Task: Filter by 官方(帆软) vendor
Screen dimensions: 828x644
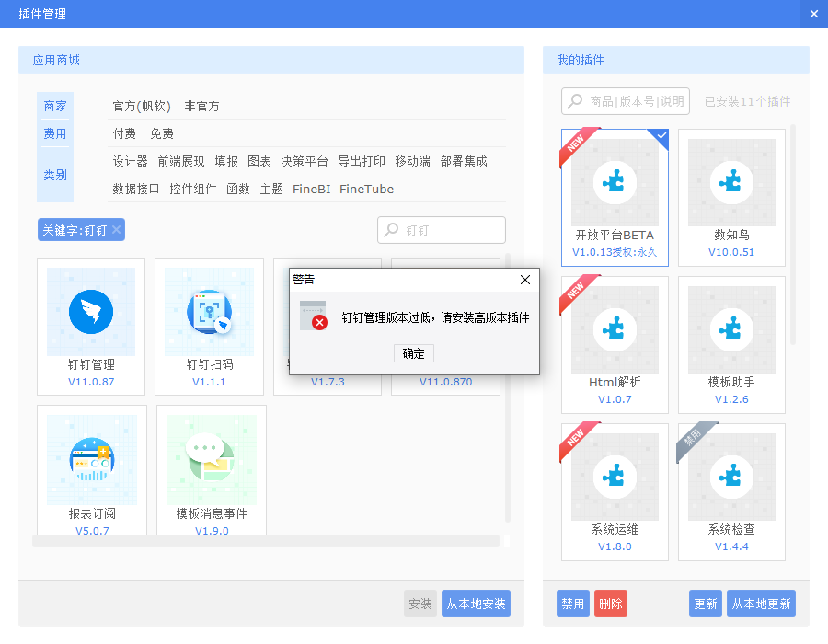Action: point(142,106)
